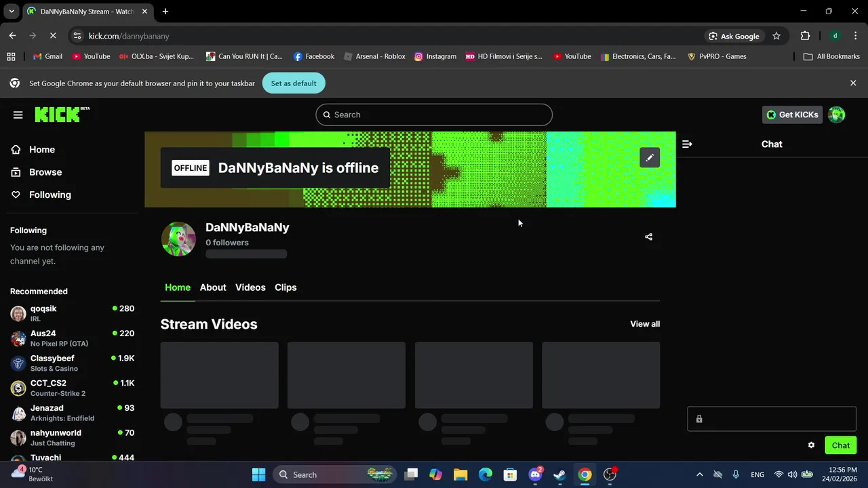The height and width of the screenshot is (488, 868).
Task: Click the Kick search field
Action: click(x=434, y=115)
